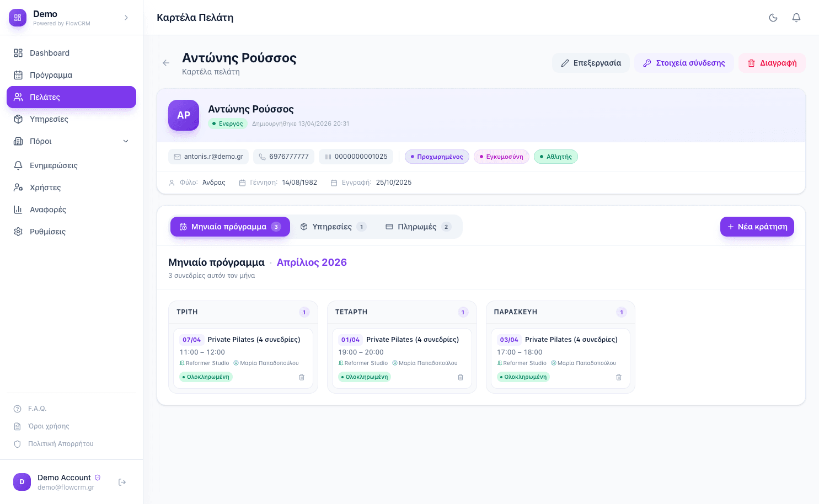Log out using the icon next to Demo Account
This screenshot has height=504, width=819.
point(122,482)
